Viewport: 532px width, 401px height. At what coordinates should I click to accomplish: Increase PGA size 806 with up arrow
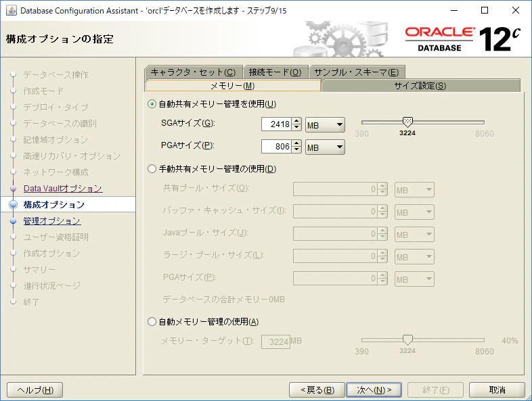coord(296,143)
